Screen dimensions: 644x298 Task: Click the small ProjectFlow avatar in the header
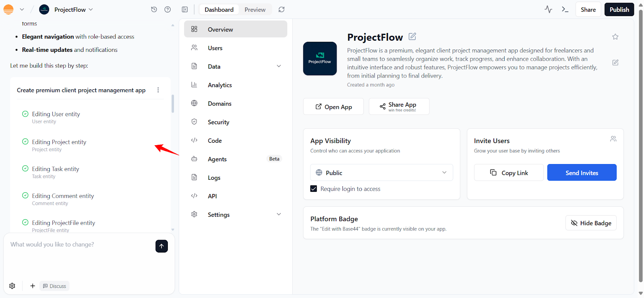click(x=44, y=10)
